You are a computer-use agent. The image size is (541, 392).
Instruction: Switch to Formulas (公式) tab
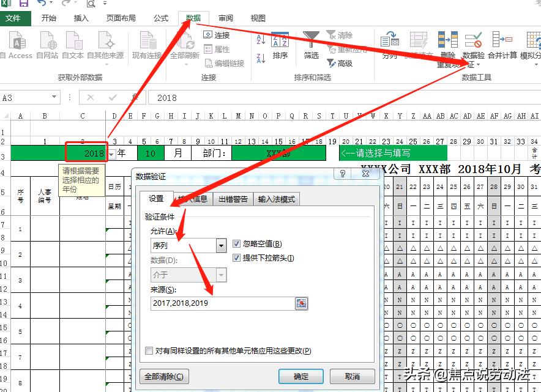tap(161, 18)
